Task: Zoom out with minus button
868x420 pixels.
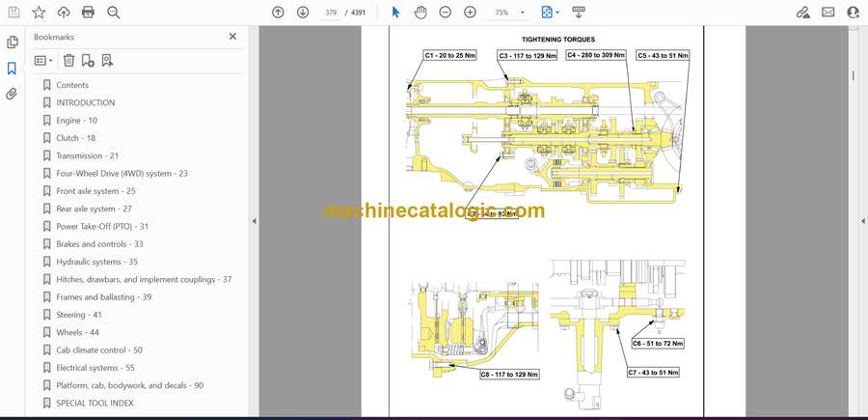Action: click(x=445, y=13)
